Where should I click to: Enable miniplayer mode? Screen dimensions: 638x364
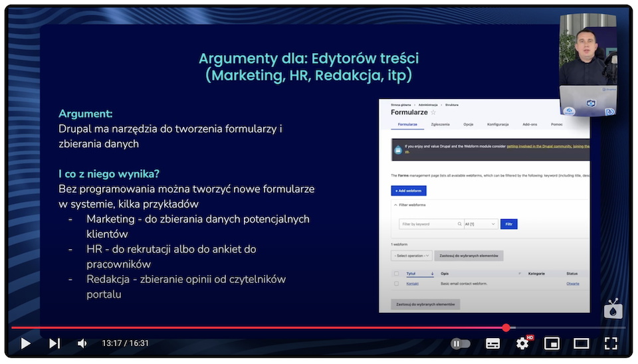click(x=552, y=343)
